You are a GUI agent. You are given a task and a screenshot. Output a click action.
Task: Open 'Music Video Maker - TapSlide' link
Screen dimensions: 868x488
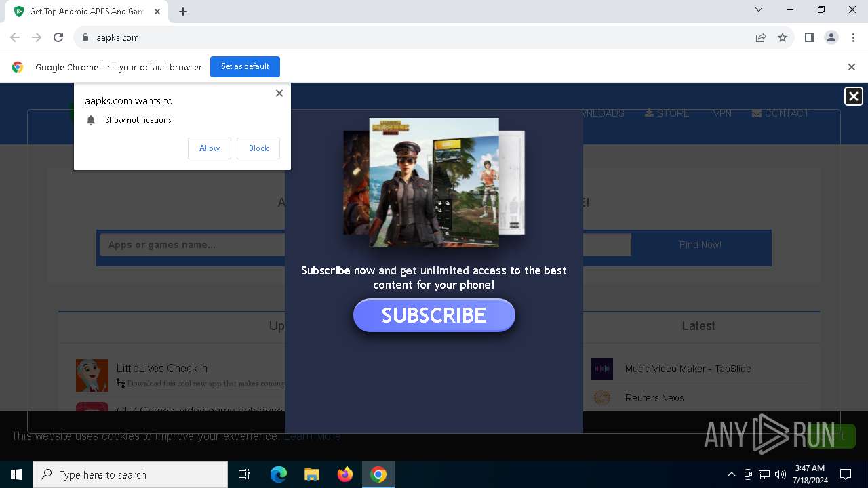688,369
